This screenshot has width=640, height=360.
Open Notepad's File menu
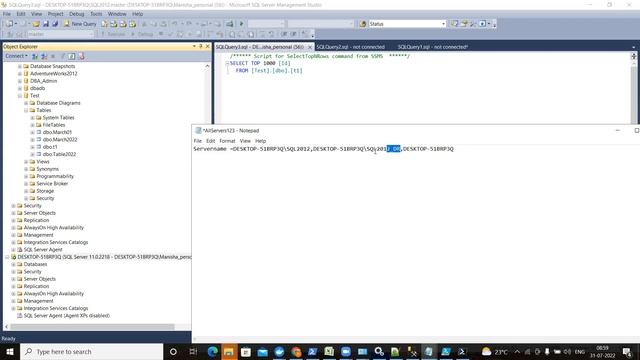tap(198, 141)
